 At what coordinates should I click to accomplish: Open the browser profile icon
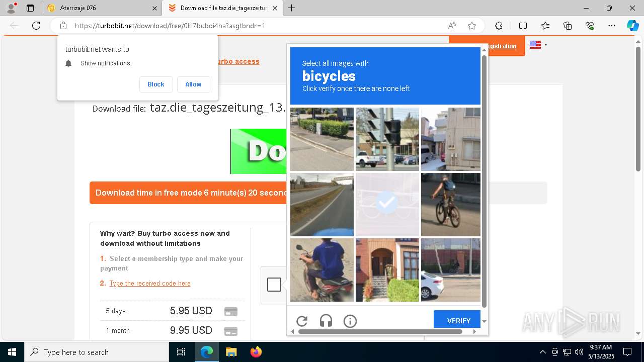[11, 8]
